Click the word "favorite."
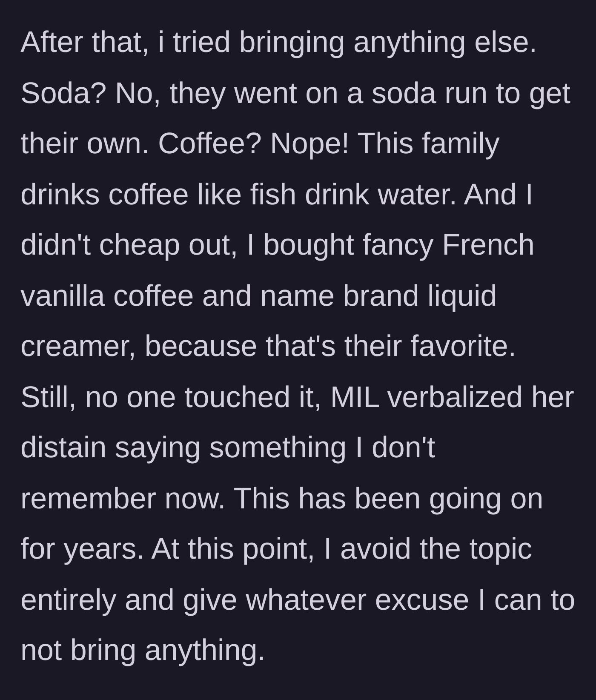596x700 pixels. pos(463,346)
